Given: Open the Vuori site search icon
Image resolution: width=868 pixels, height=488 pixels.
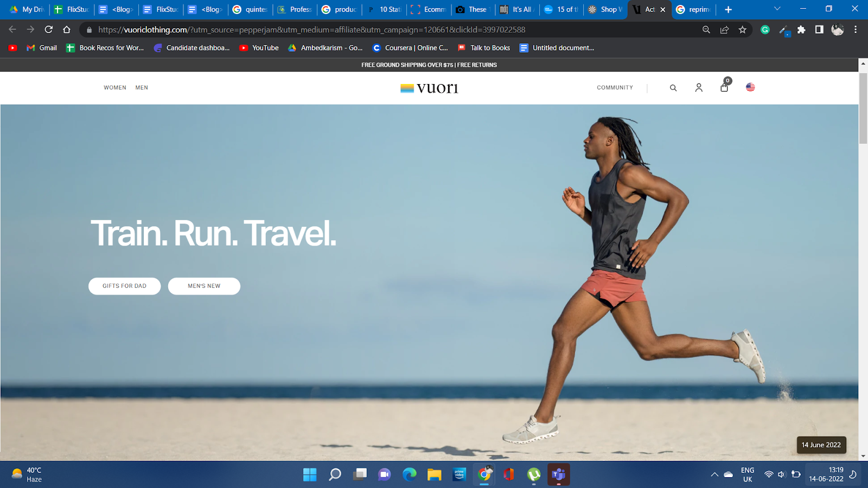Looking at the screenshot, I should [x=673, y=88].
